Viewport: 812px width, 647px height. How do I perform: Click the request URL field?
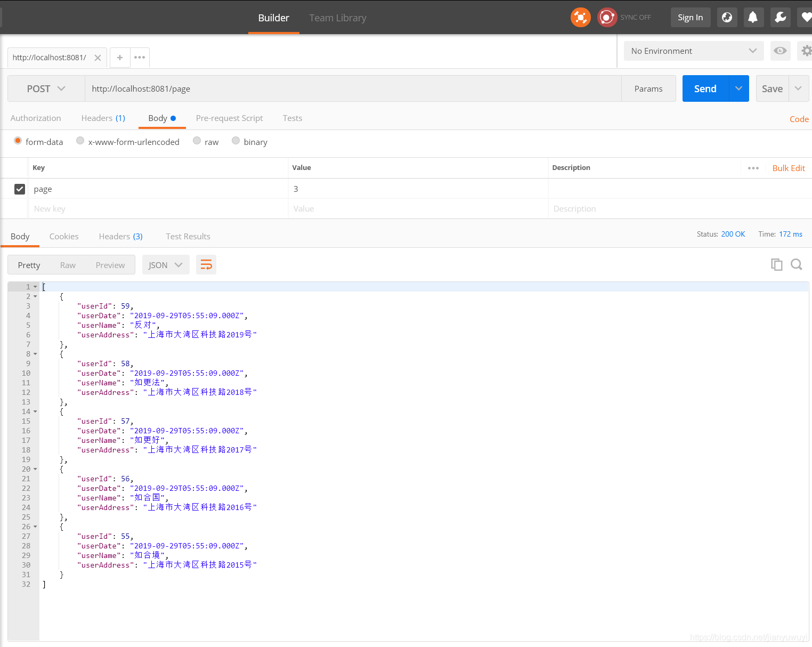click(x=353, y=88)
